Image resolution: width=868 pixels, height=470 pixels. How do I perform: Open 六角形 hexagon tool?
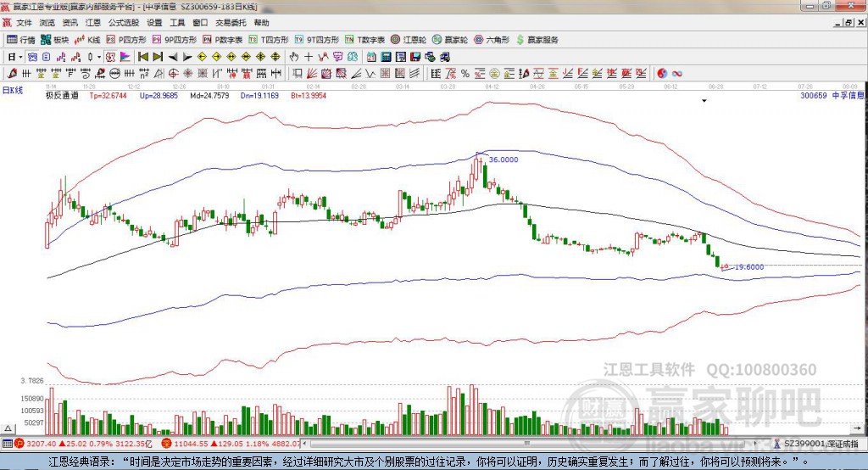click(x=492, y=40)
